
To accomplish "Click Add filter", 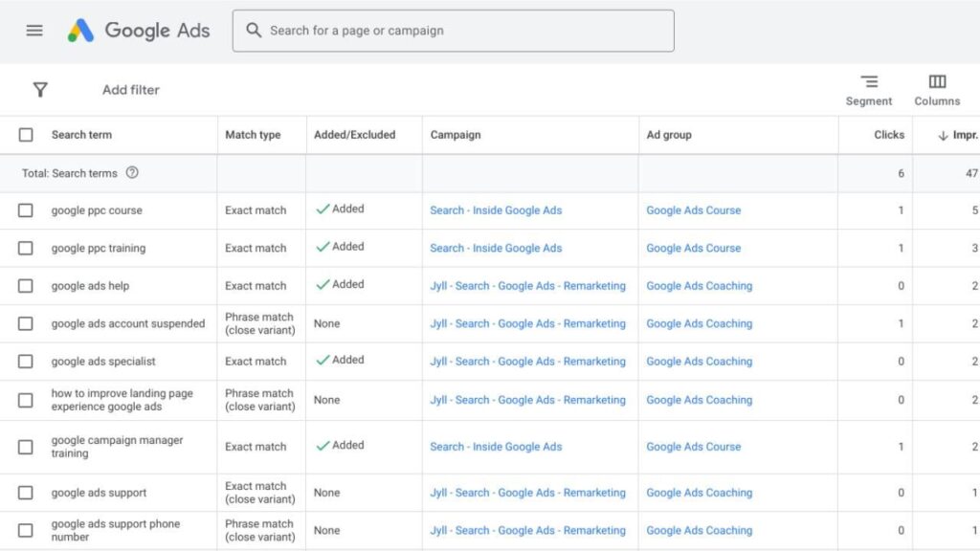I will (x=130, y=90).
